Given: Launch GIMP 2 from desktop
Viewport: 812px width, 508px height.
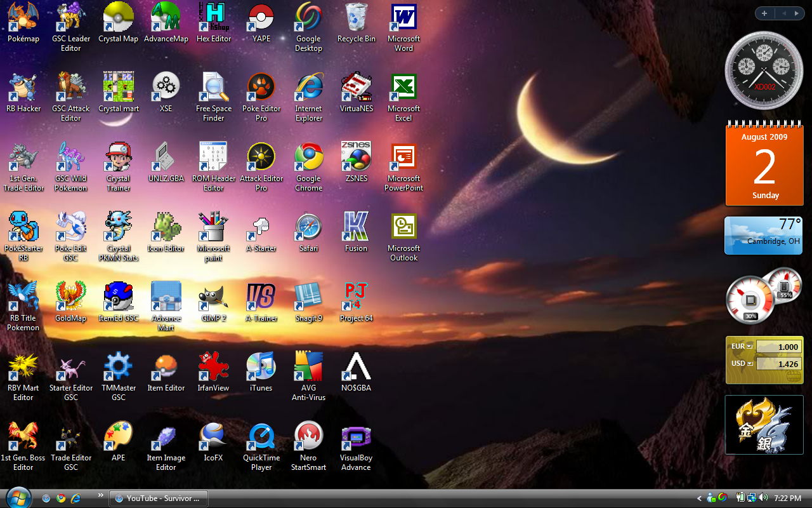Looking at the screenshot, I should tap(214, 304).
